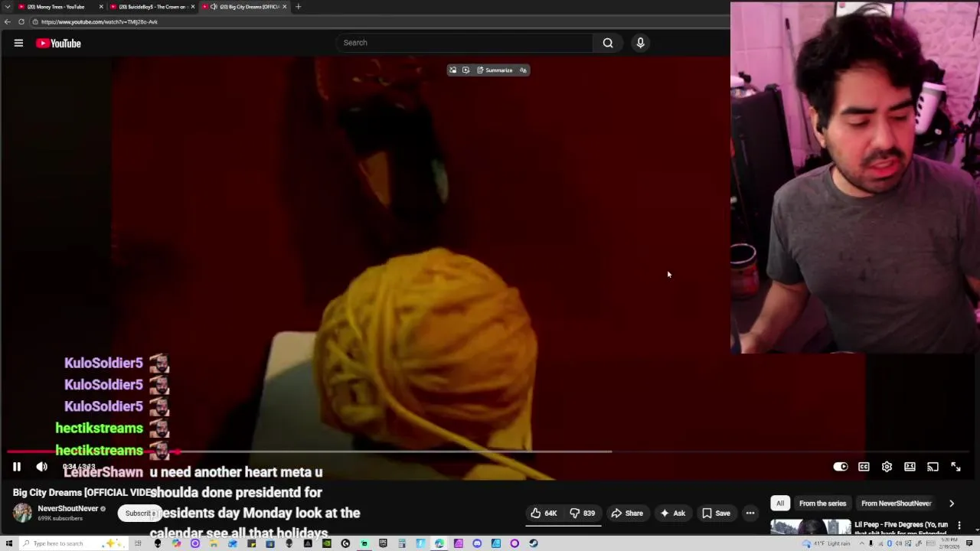Image resolution: width=980 pixels, height=551 pixels.
Task: Cast video with Play on TV icon
Action: [933, 467]
